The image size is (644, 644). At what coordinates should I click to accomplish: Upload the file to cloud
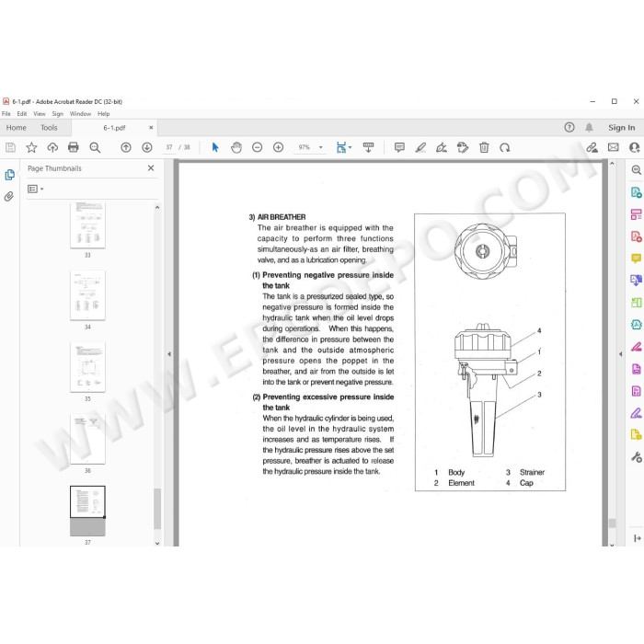(52, 147)
